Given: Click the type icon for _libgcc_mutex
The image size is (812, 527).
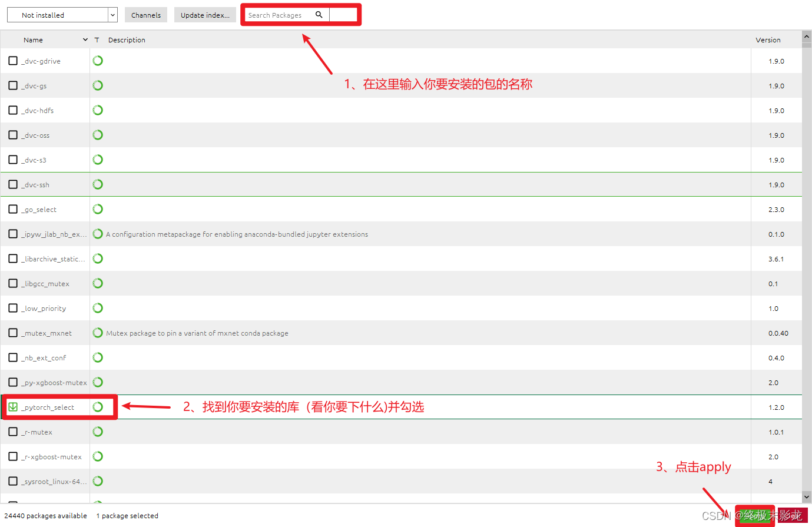Looking at the screenshot, I should click(98, 283).
